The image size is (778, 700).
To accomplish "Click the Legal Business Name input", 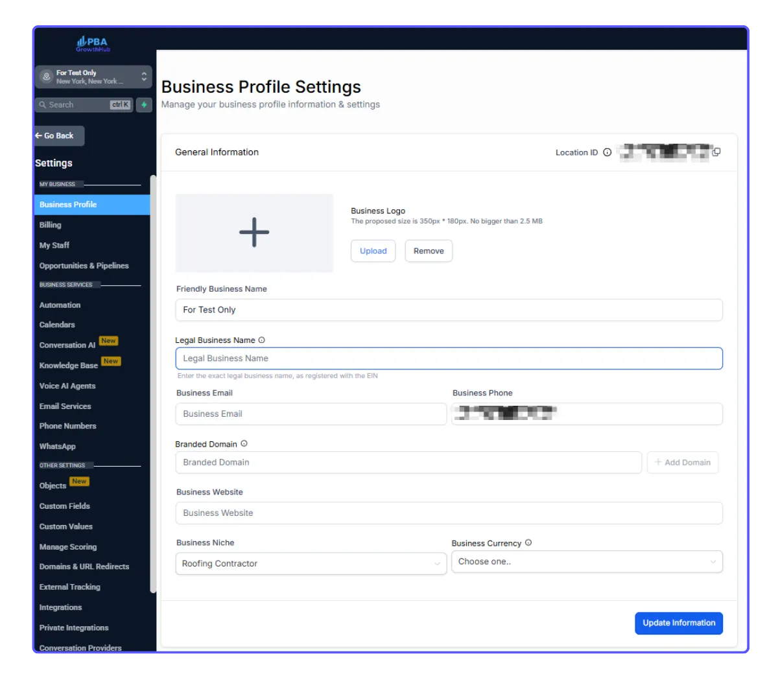I will (449, 358).
